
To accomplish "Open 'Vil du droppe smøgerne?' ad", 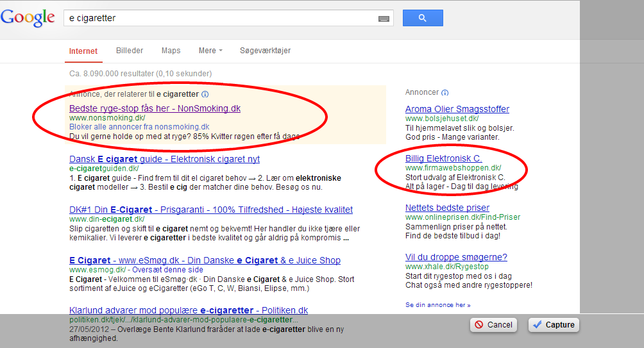I will coord(456,257).
